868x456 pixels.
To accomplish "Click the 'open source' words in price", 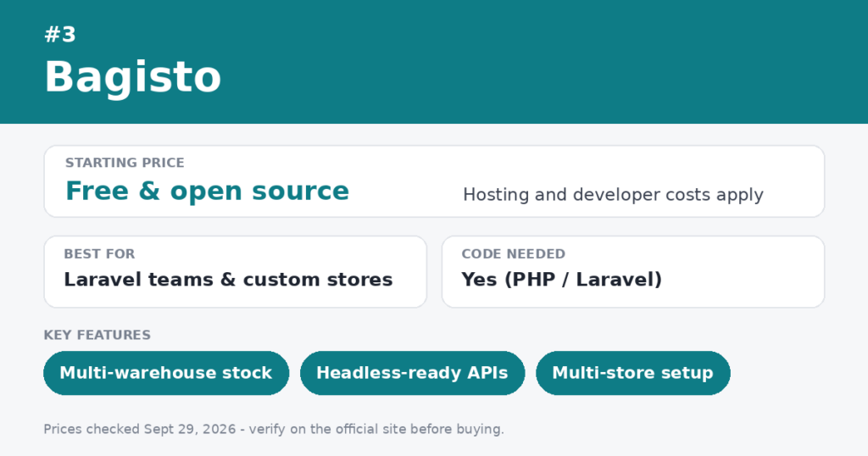I will coord(259,192).
